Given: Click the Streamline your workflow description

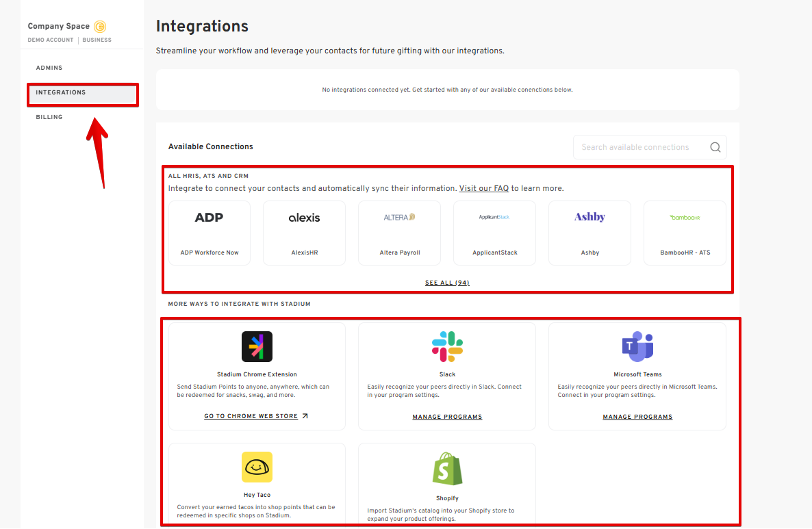Looking at the screenshot, I should pos(330,51).
